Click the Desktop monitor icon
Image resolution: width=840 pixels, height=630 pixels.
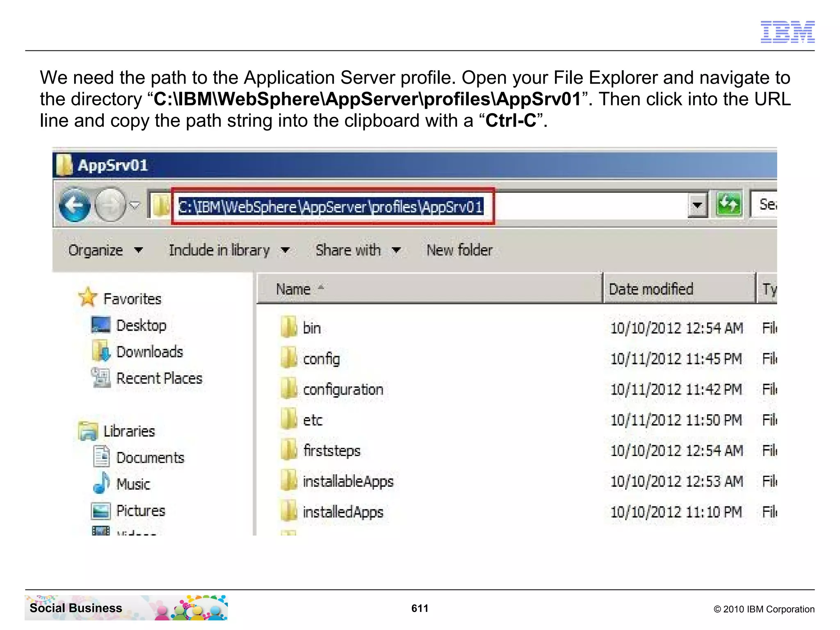coord(101,325)
